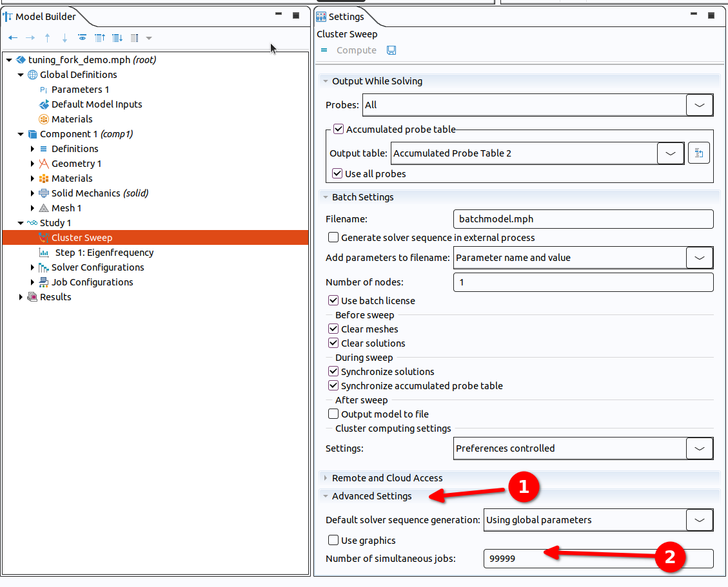
Task: Open Default solver sequence generation dropdown
Action: click(700, 520)
